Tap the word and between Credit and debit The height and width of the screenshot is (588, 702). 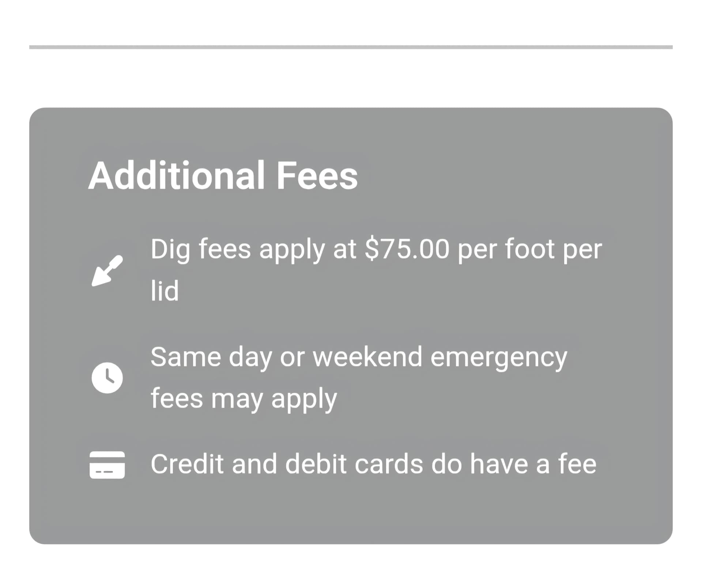point(254,464)
